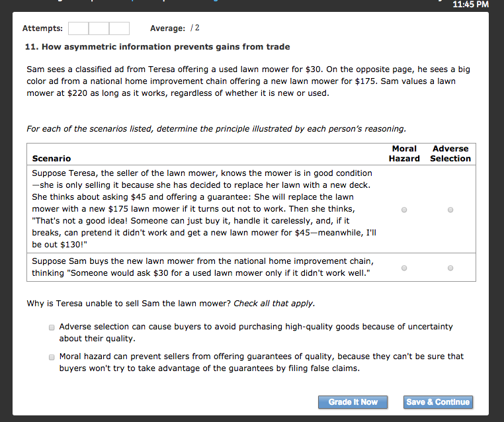Click the 'Why is Teresa unable' question text
Screen dimensions: 504x422
(x=171, y=304)
